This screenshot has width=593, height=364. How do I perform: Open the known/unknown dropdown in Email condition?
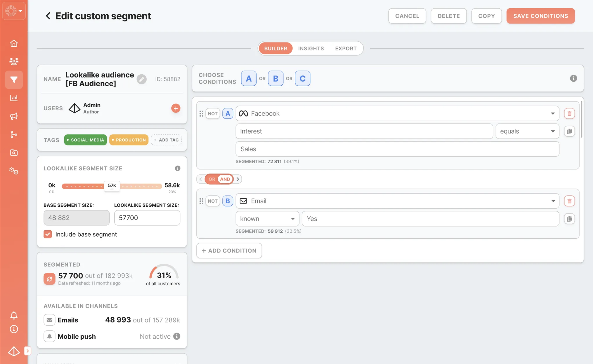coord(267,219)
